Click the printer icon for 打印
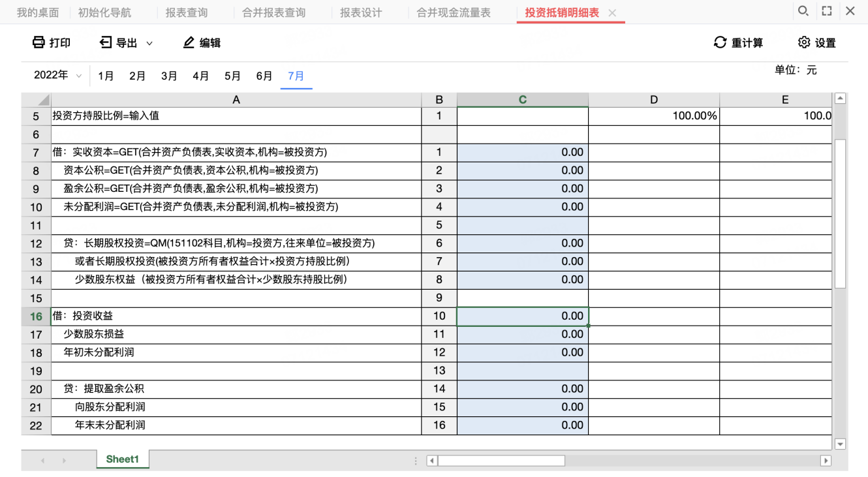This screenshot has width=868, height=477. 39,42
